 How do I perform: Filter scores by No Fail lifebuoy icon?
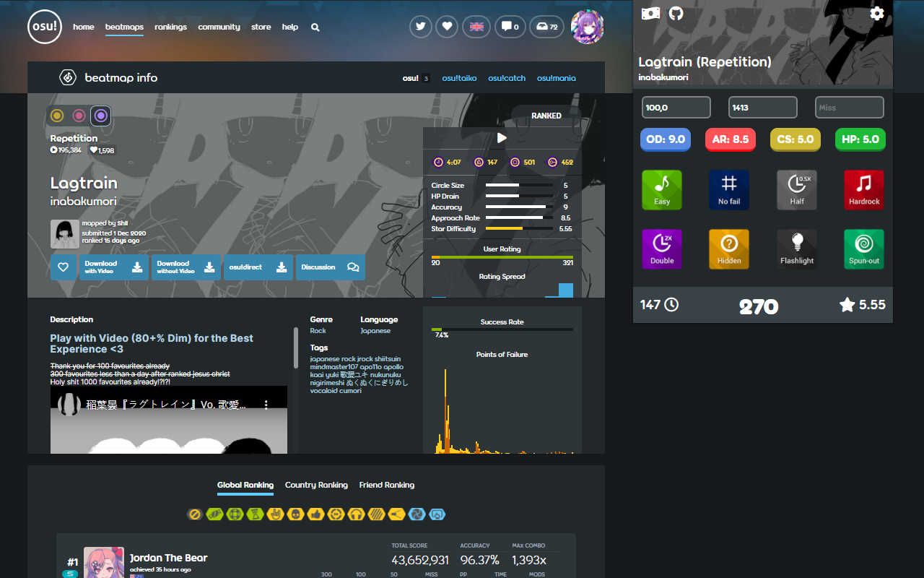click(235, 514)
